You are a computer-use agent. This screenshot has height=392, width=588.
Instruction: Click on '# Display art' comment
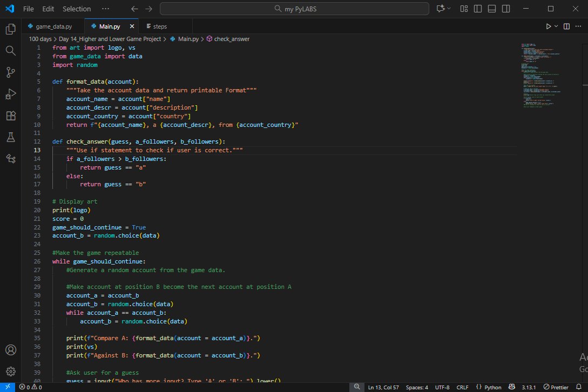tap(75, 201)
